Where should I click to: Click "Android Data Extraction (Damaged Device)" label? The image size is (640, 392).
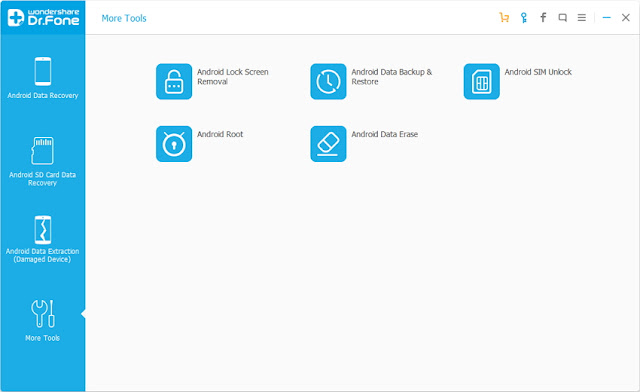42,255
